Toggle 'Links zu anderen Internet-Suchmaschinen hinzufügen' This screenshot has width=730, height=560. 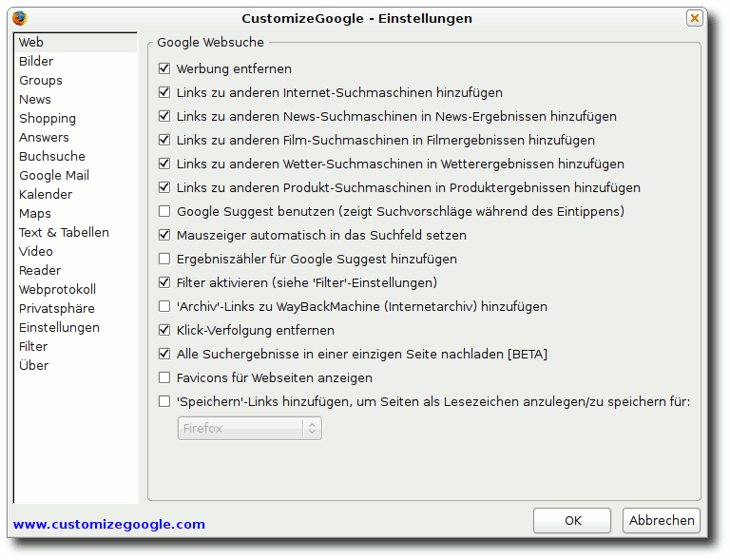tap(164, 92)
